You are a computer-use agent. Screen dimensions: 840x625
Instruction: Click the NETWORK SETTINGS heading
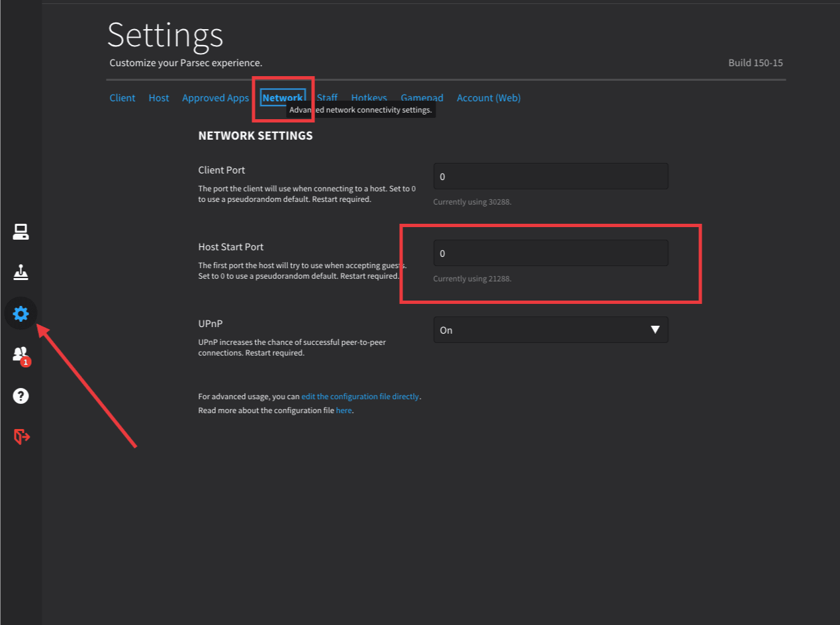[x=256, y=136]
